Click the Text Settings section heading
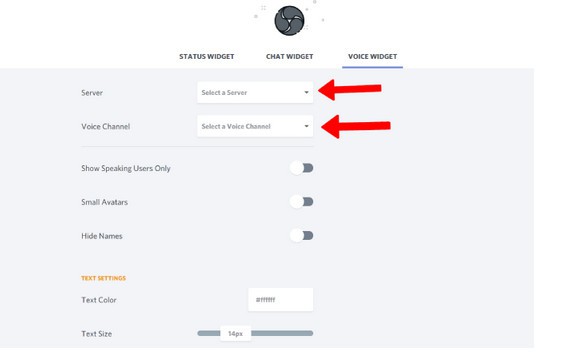564x360 pixels. point(104,278)
